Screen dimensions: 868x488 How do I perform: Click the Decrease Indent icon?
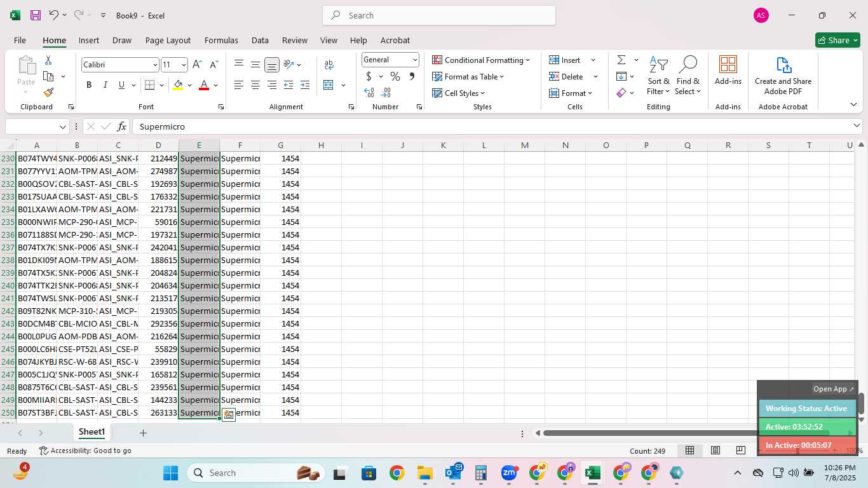[288, 85]
